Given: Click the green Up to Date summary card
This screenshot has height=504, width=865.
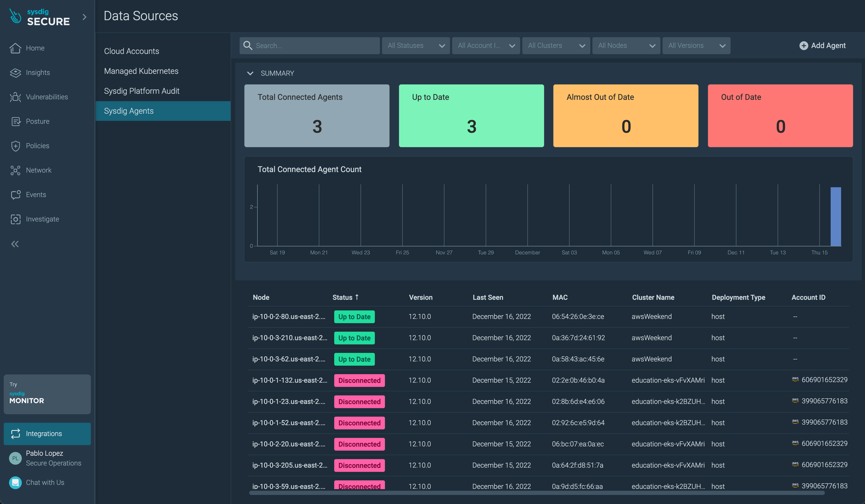Looking at the screenshot, I should coord(471,116).
